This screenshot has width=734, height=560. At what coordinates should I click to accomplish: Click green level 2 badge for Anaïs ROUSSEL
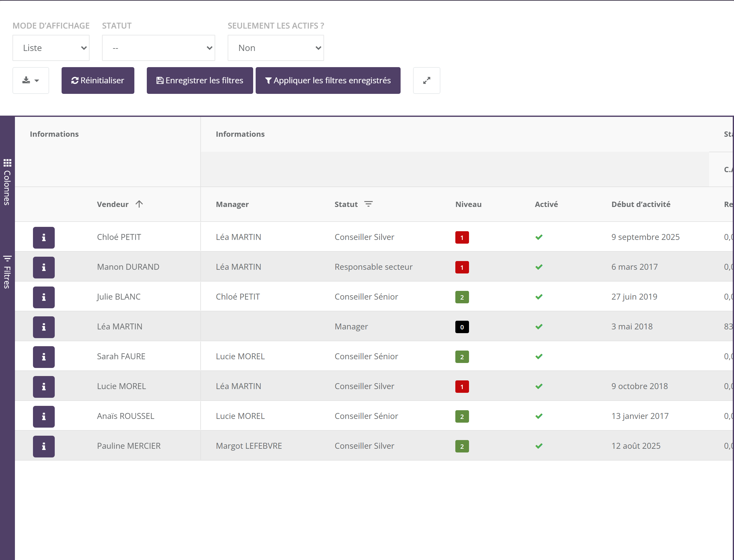pyautogui.click(x=462, y=417)
